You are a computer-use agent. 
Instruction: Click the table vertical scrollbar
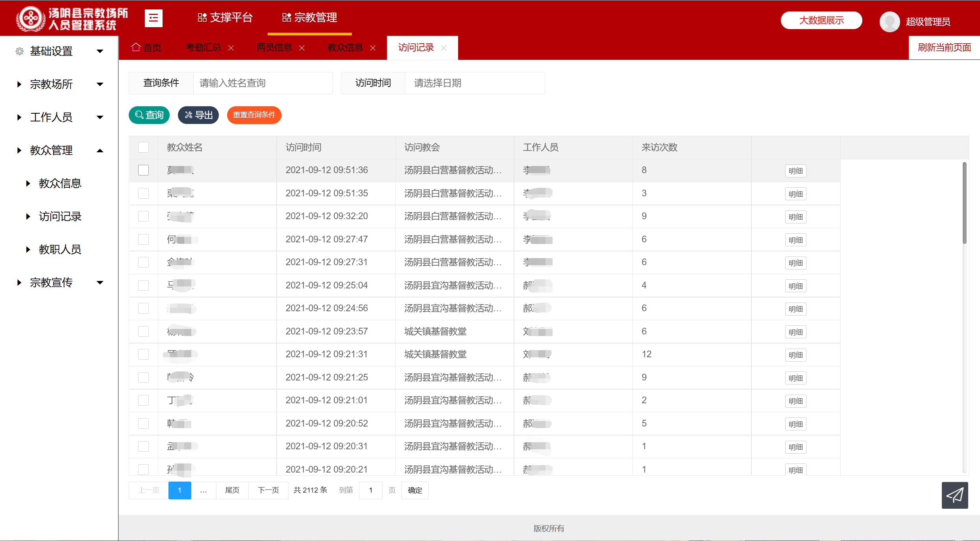[965, 203]
